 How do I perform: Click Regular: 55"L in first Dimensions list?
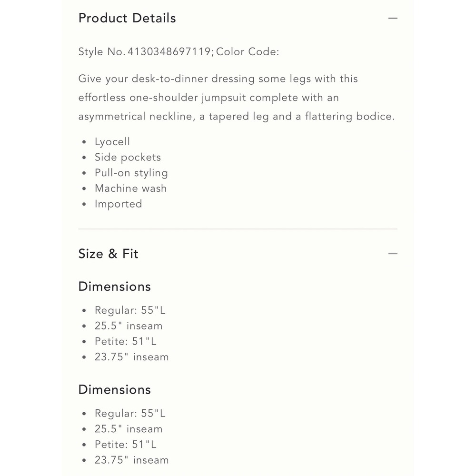(130, 310)
